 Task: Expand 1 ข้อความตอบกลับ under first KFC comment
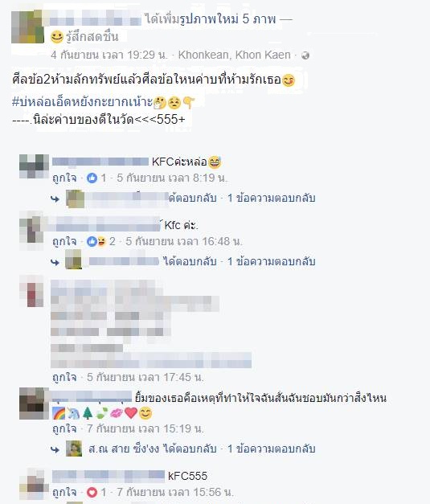(271, 198)
